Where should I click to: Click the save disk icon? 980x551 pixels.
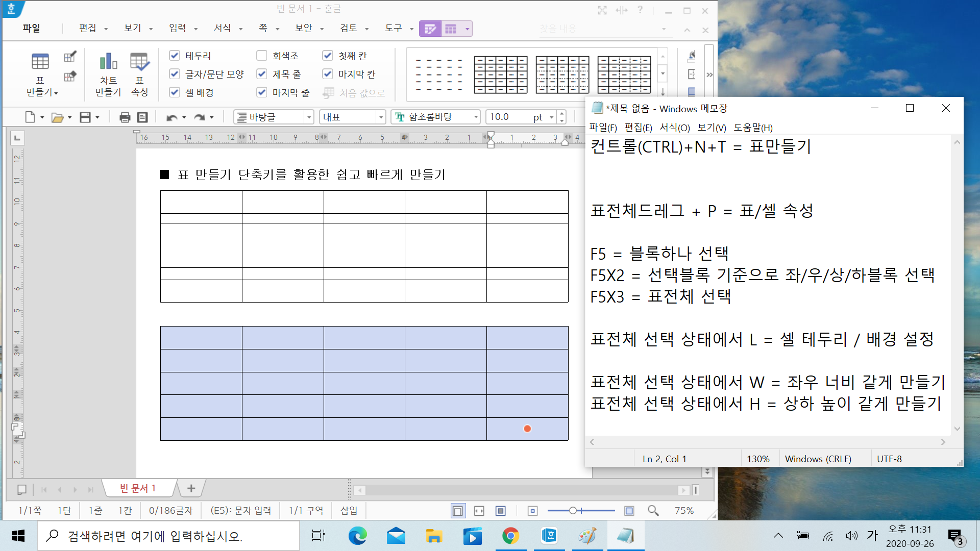click(85, 117)
